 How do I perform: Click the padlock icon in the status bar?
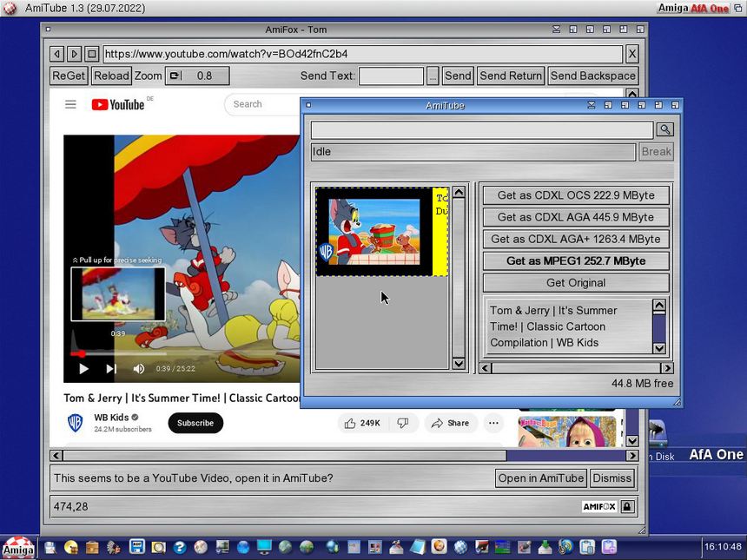[627, 506]
